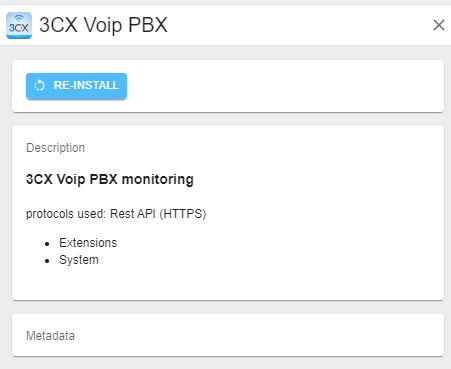
Task: Select the System list item
Action: coord(79,260)
